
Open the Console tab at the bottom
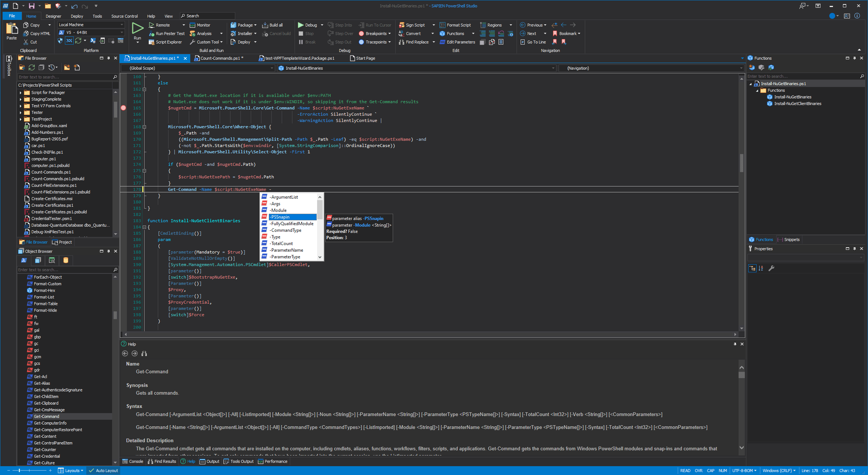coord(133,461)
